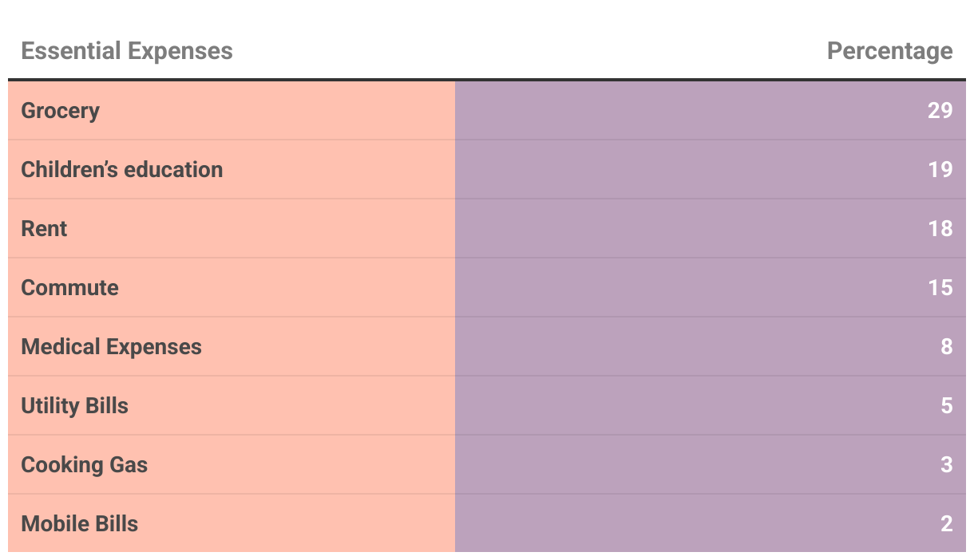The height and width of the screenshot is (560, 974).
Task: Click the Mobile Bills value 2
Action: click(946, 523)
